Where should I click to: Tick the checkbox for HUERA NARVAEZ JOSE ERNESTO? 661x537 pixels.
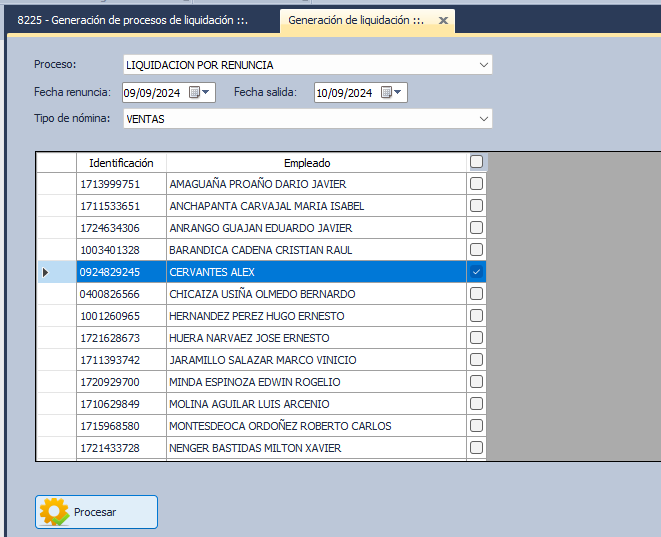pos(476,338)
